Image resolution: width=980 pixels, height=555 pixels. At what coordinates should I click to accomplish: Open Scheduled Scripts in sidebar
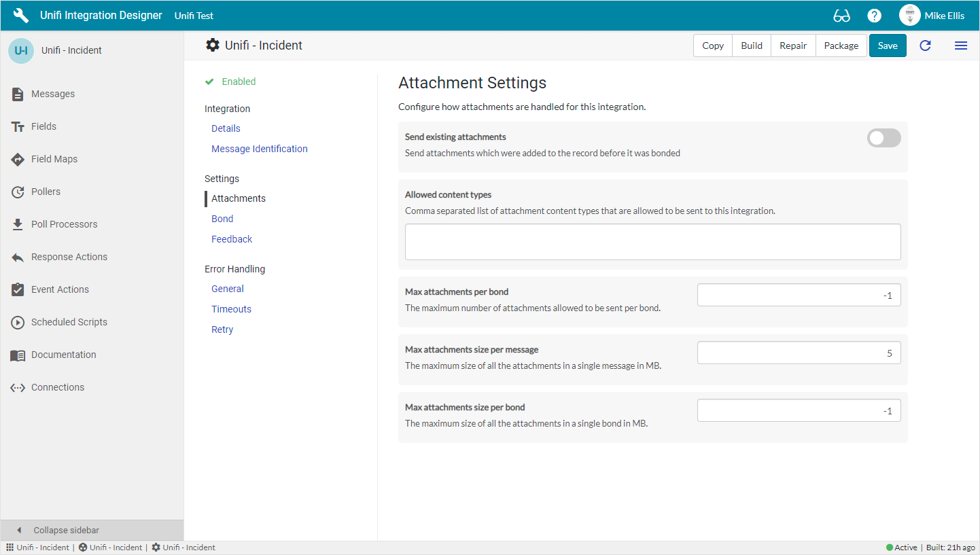(x=69, y=322)
